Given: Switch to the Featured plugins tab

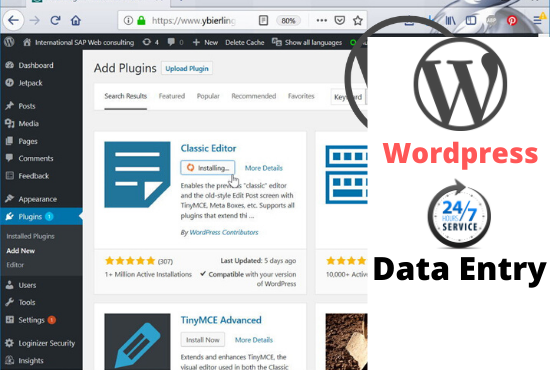Looking at the screenshot, I should pos(172,96).
